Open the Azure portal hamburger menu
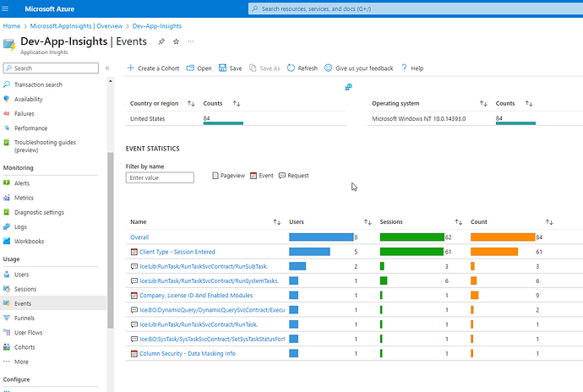This screenshot has height=392, width=583. pyautogui.click(x=5, y=8)
